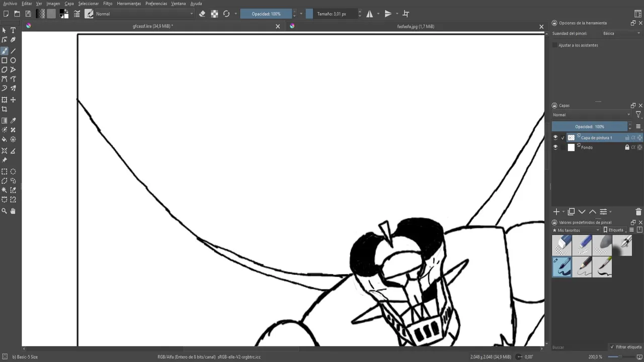Open the layer properties settings dropdown

(605, 212)
